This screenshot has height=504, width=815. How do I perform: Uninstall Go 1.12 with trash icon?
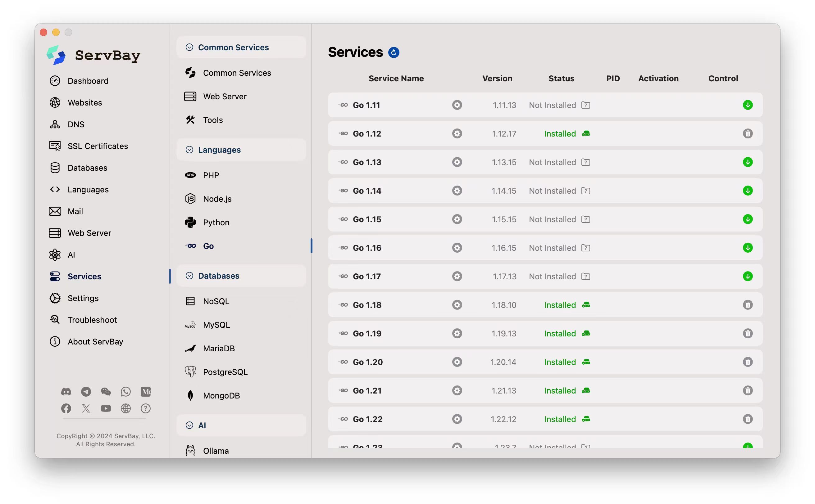tap(748, 134)
